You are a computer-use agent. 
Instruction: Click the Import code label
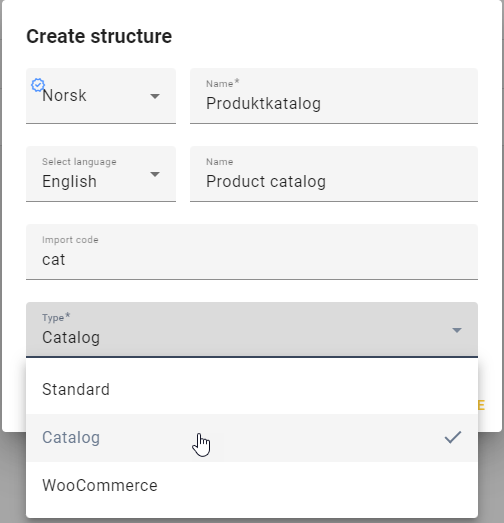coord(70,240)
